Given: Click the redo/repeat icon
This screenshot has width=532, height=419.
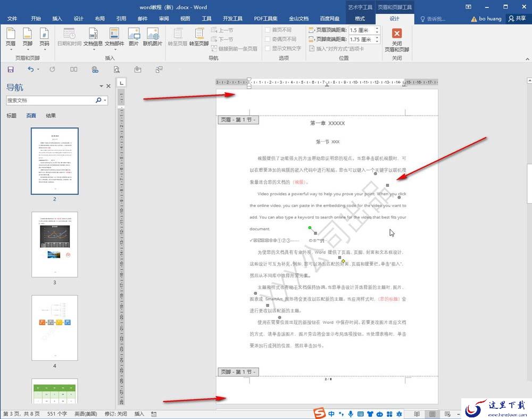Looking at the screenshot, I should pyautogui.click(x=52, y=69).
